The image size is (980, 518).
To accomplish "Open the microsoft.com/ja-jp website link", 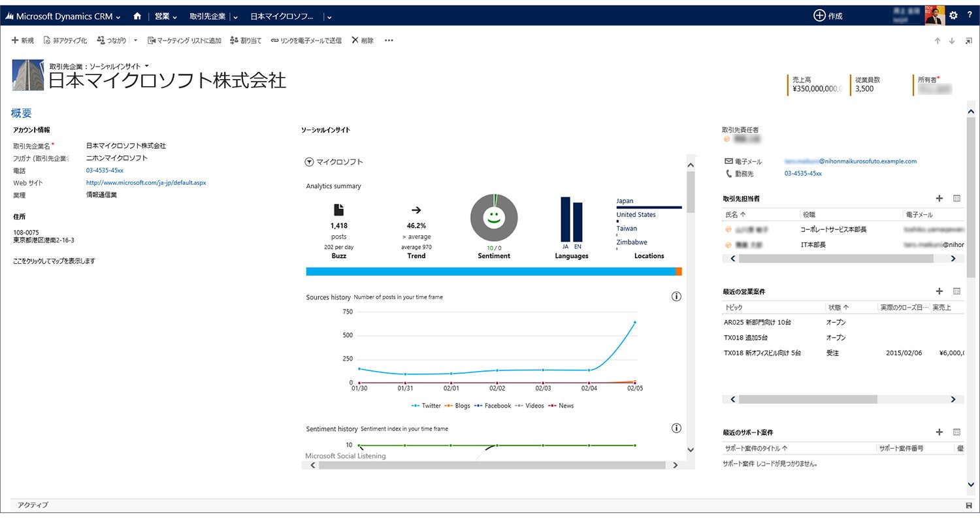I will coord(146,183).
